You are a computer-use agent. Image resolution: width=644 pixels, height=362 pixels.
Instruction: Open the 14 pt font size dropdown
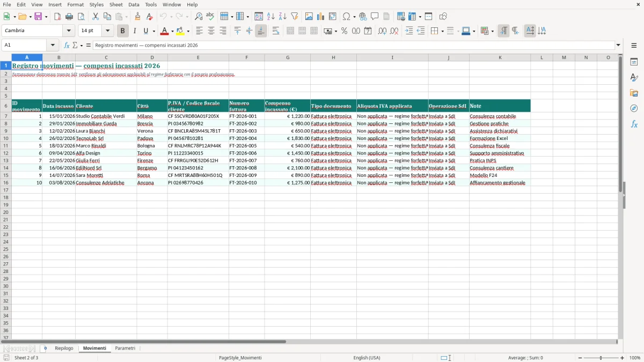click(x=107, y=31)
